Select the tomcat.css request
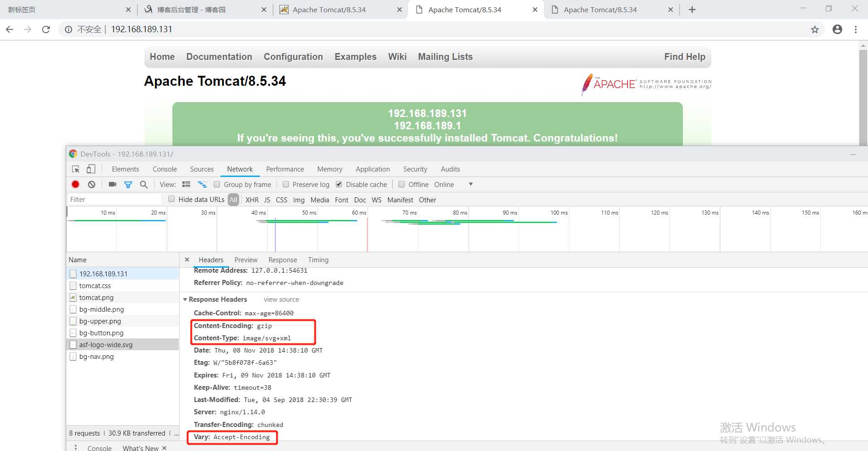This screenshot has height=451, width=868. [x=123, y=286]
